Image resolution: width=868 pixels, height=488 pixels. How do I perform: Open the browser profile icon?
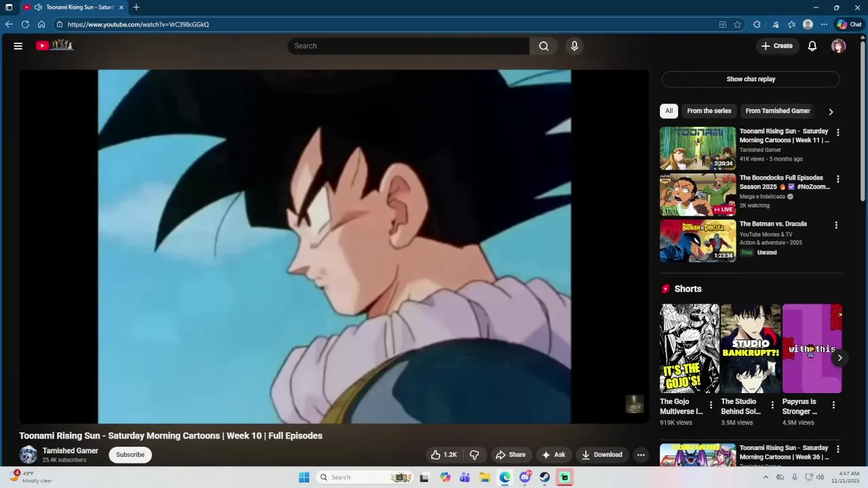pos(808,24)
